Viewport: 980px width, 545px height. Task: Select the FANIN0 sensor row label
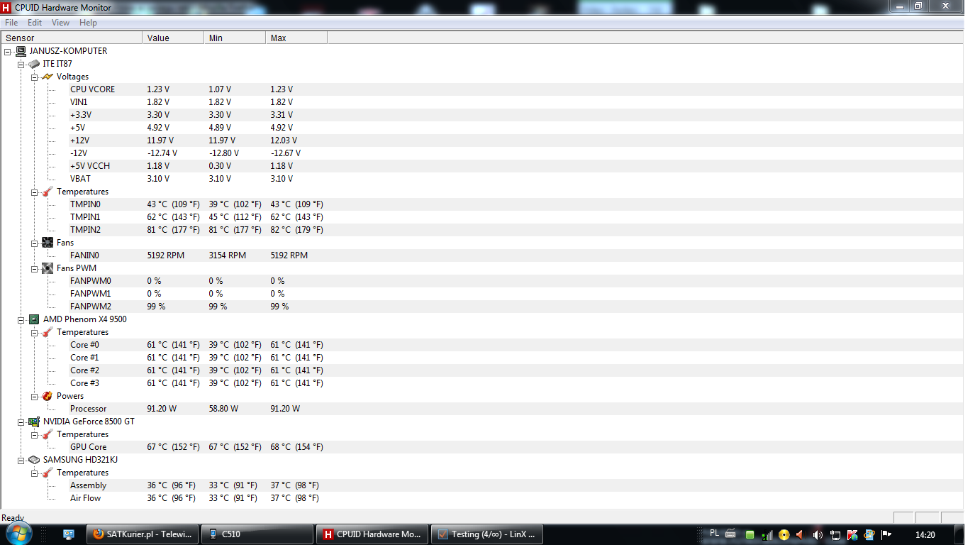[x=84, y=255]
